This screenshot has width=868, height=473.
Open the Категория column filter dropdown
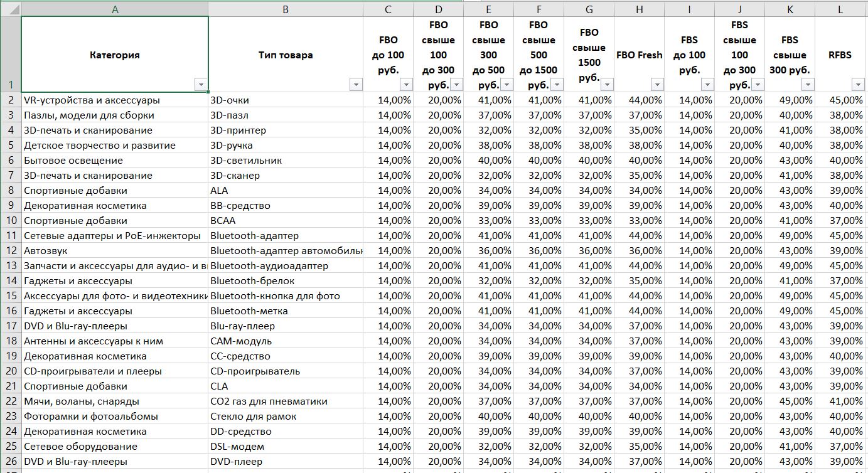coord(201,85)
